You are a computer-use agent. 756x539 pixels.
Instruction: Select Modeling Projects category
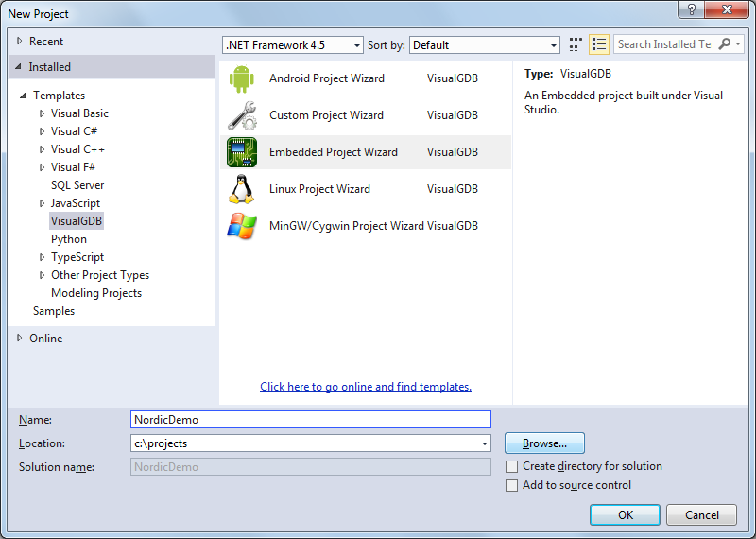(96, 293)
